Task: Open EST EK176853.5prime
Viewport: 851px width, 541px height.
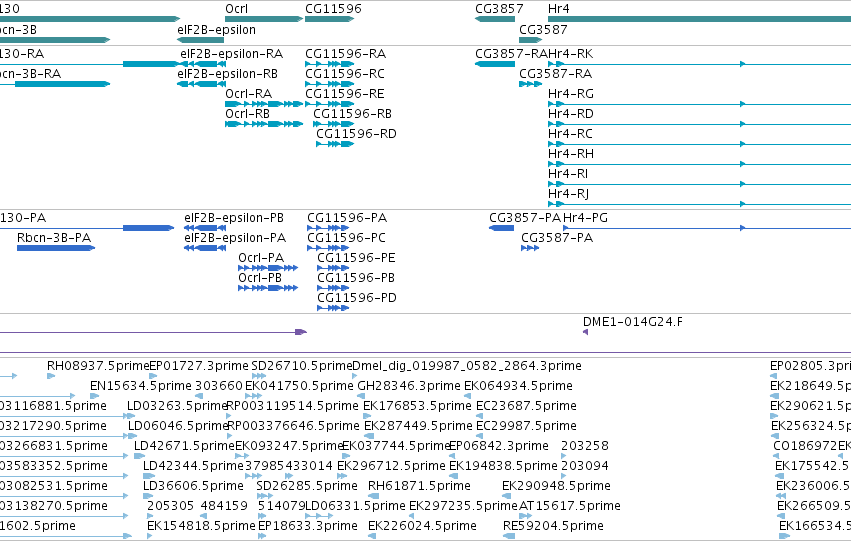Action: [x=417, y=407]
